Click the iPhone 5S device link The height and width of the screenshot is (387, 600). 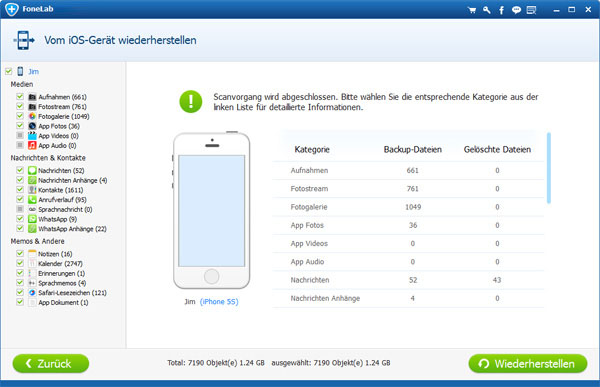coord(219,302)
